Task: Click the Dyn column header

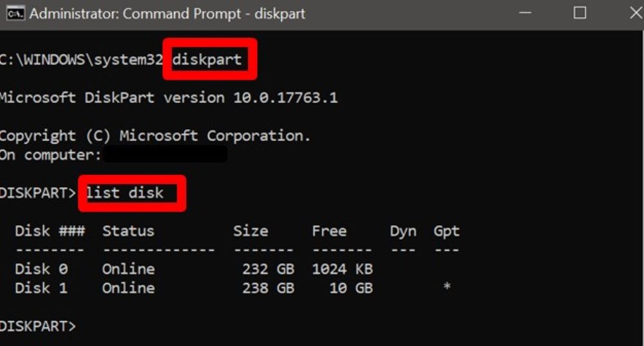Action: click(403, 231)
